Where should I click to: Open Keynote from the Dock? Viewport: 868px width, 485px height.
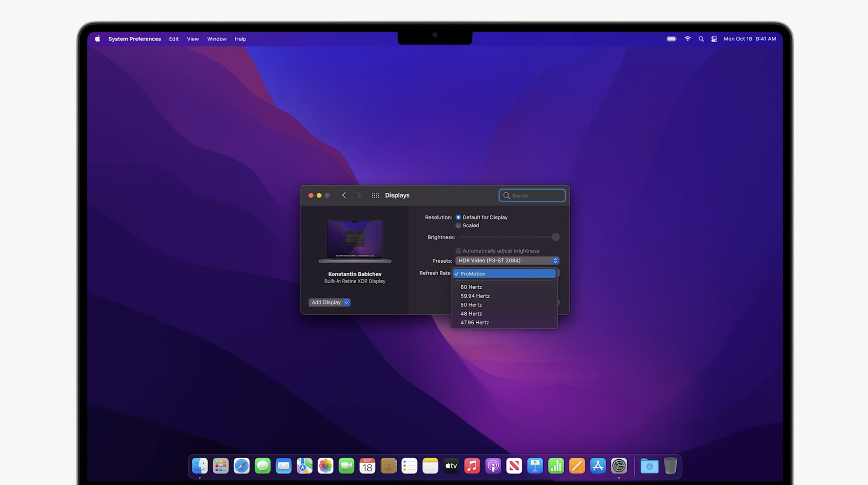click(x=535, y=466)
